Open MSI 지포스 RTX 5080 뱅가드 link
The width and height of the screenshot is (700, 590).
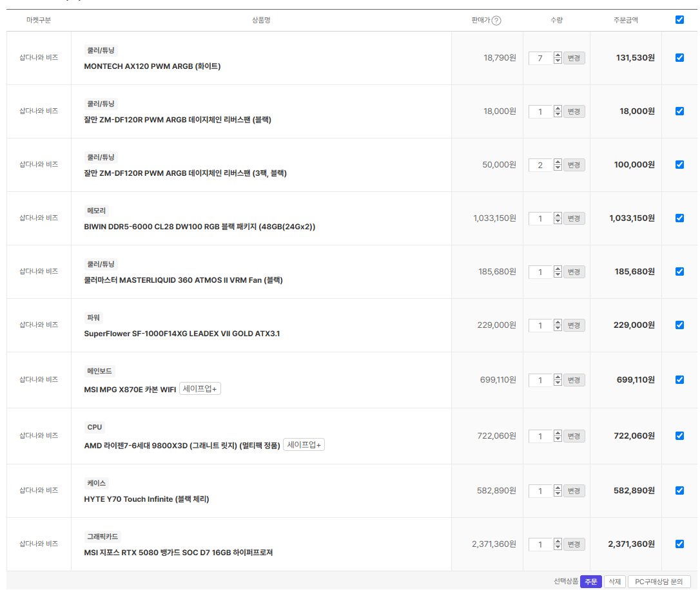coord(178,553)
